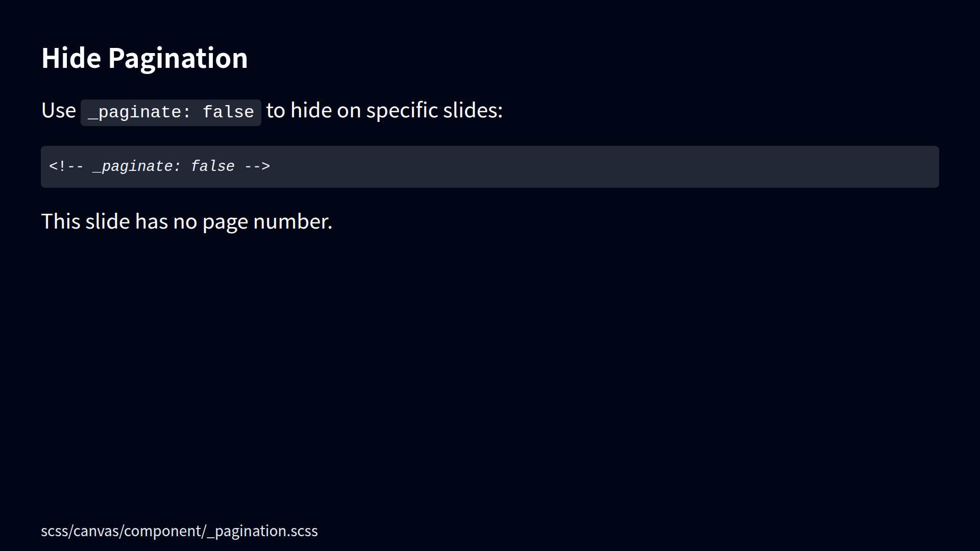Click the sentence "This slide has no page number."

pos(186,221)
